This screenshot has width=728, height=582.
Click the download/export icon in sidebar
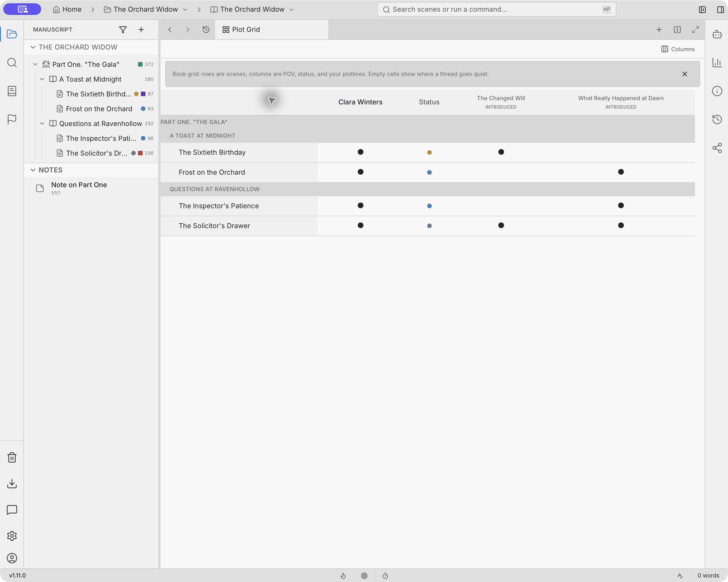coord(12,483)
